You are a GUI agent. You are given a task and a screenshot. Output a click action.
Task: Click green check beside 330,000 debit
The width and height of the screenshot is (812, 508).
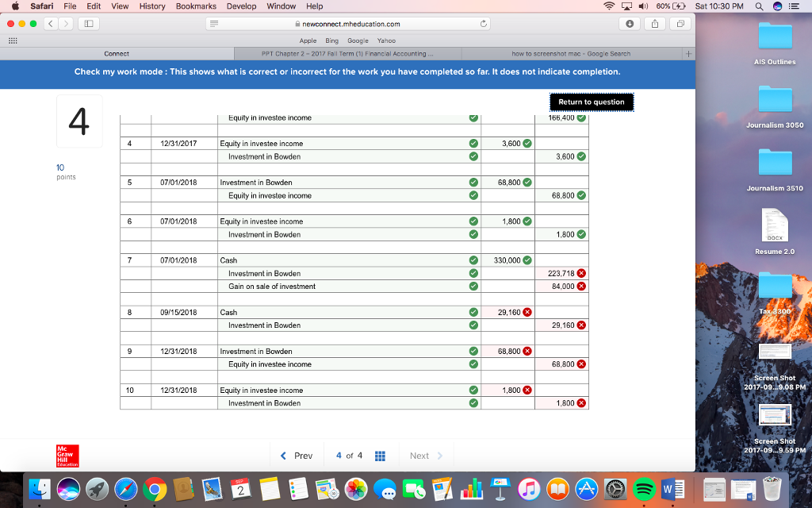(x=527, y=260)
